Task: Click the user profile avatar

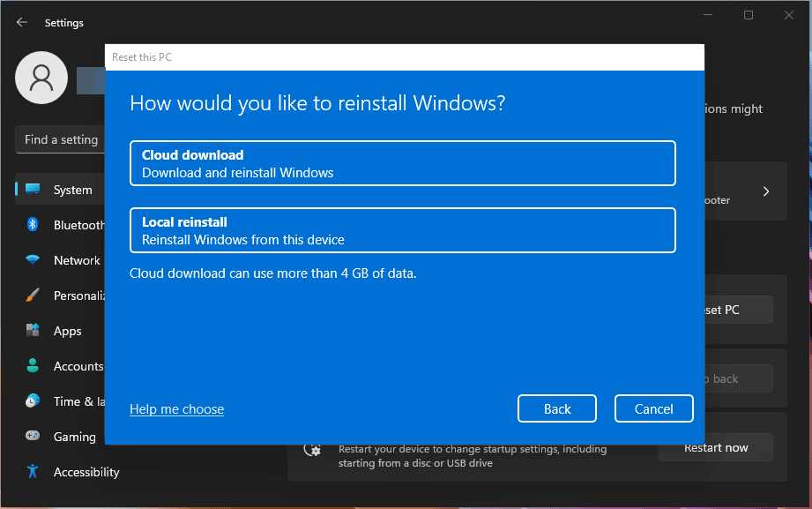Action: click(41, 78)
